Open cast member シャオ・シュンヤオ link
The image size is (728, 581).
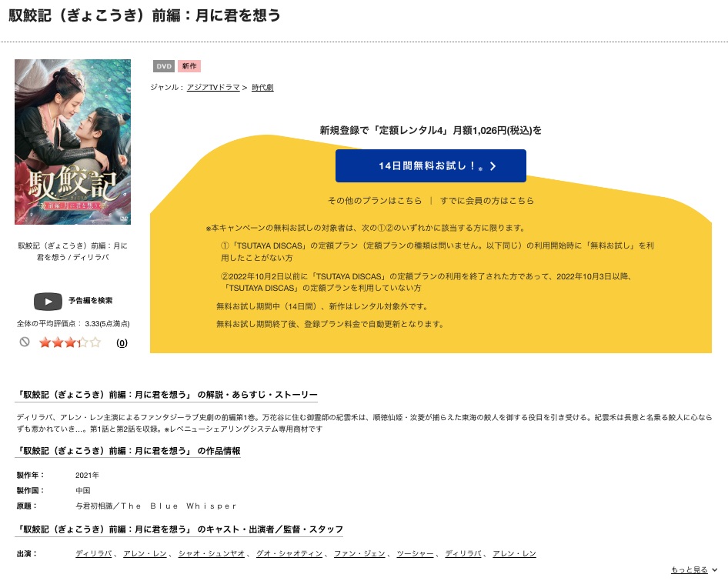tap(212, 553)
